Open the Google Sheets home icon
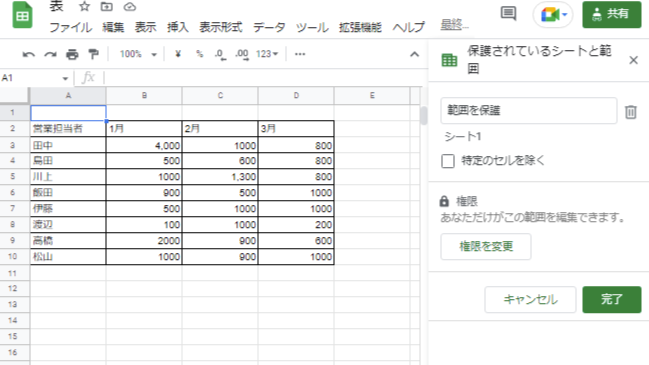Viewport: 649px width, 365px height. [22, 15]
